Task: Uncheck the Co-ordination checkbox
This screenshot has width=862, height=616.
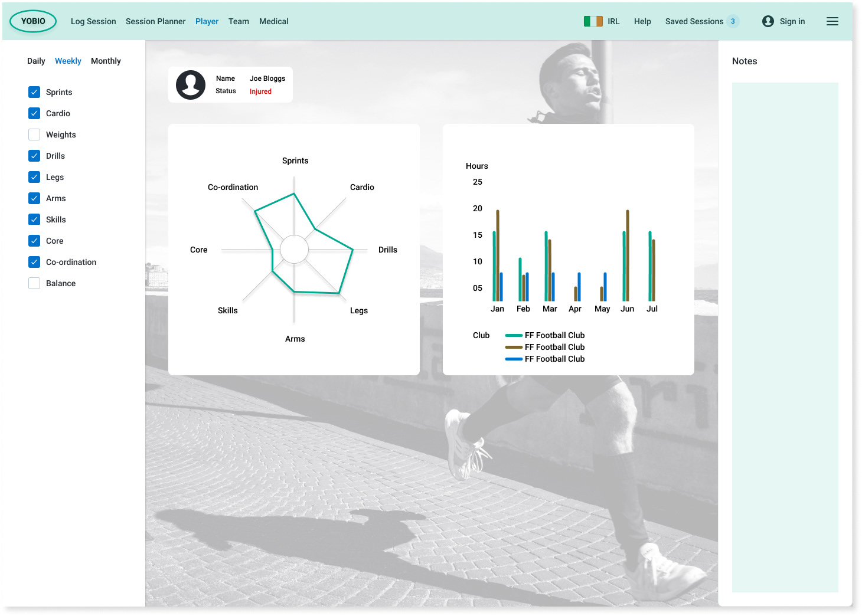Action: tap(34, 262)
